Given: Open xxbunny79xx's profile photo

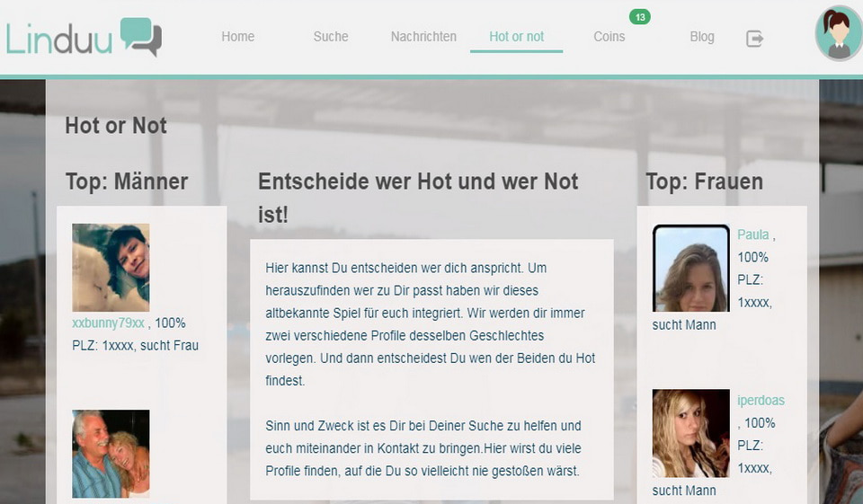Looking at the screenshot, I should (x=111, y=267).
